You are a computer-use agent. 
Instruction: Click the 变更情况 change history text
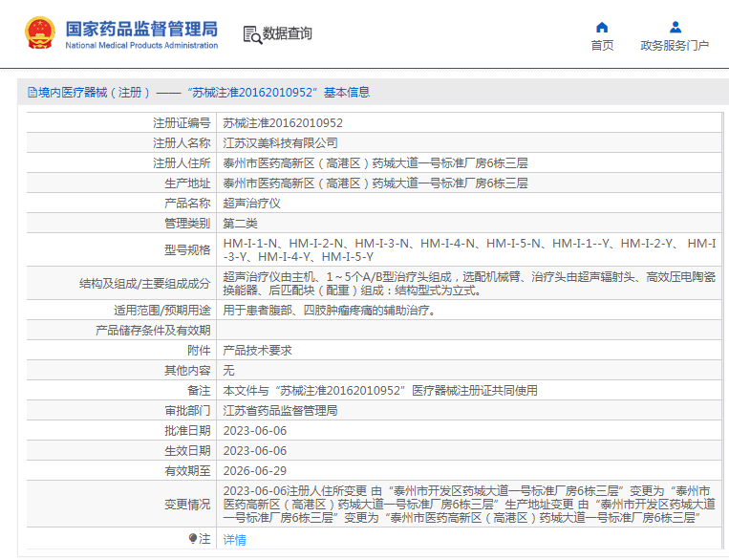click(469, 504)
